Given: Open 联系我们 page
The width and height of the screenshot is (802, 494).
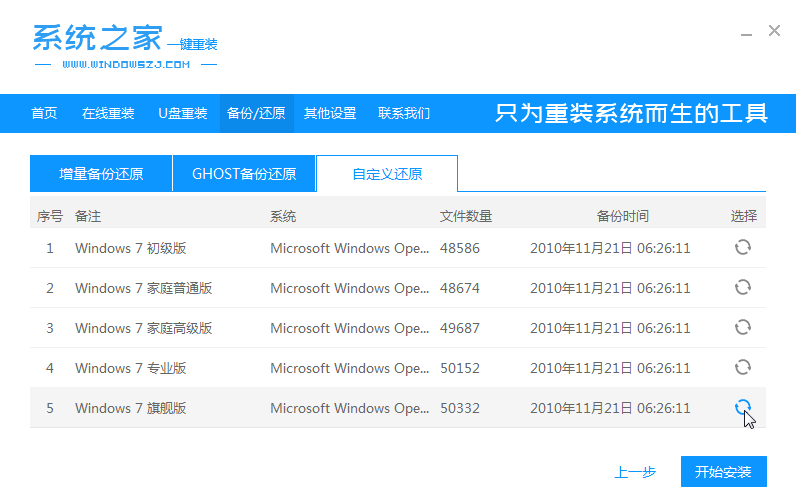Looking at the screenshot, I should tap(404, 113).
